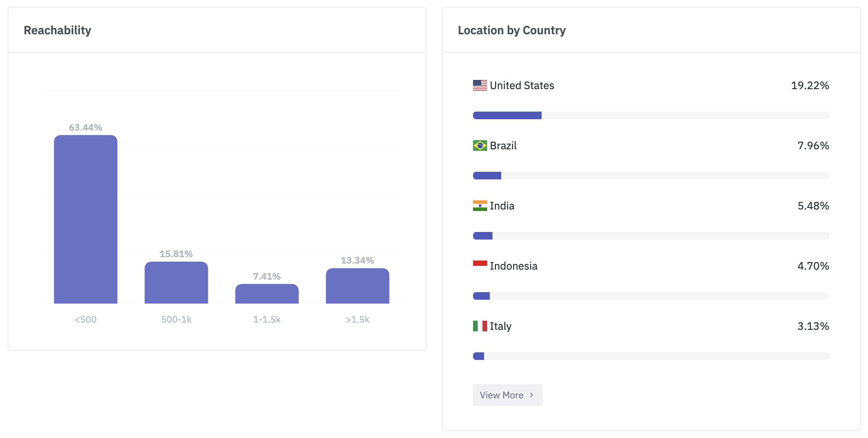Screen dimensions: 868x438
Task: Click the Location by Country heading
Action: pyautogui.click(x=512, y=30)
